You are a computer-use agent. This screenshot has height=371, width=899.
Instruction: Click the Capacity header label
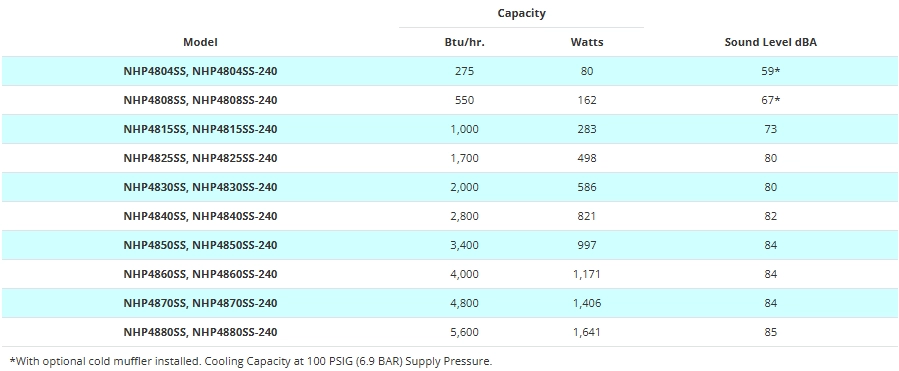521,13
